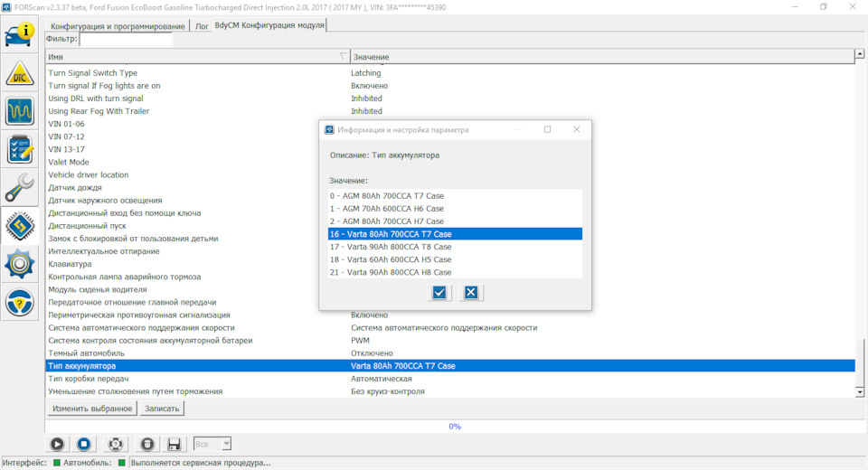The width and height of the screenshot is (868, 470).
Task: Open the tests checklist section
Action: (19, 149)
